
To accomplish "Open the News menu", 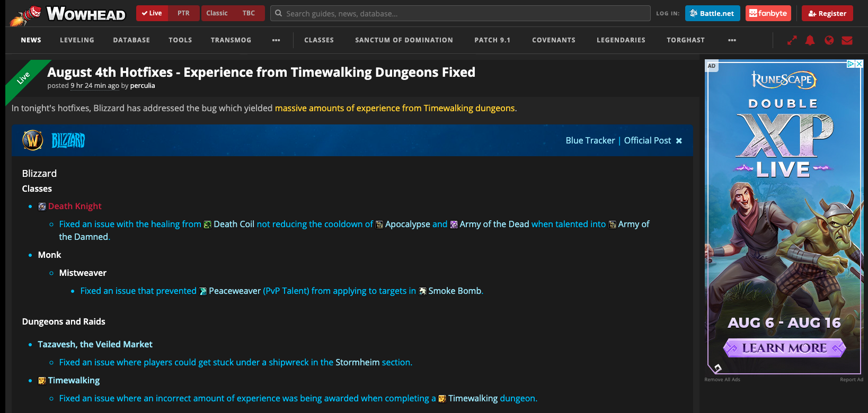I will click(x=31, y=40).
